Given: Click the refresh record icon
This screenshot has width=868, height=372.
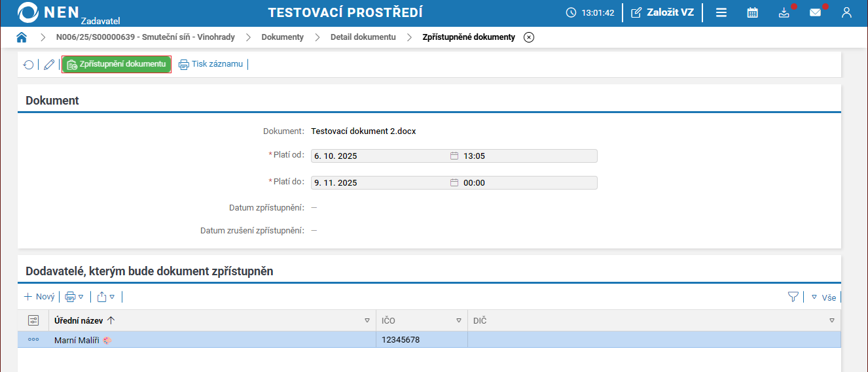Looking at the screenshot, I should pos(29,65).
